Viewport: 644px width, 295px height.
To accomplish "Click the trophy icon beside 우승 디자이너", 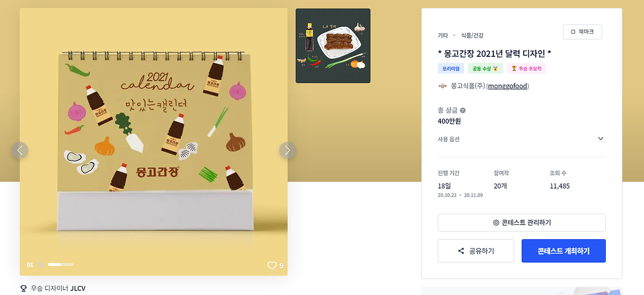I will [x=23, y=288].
